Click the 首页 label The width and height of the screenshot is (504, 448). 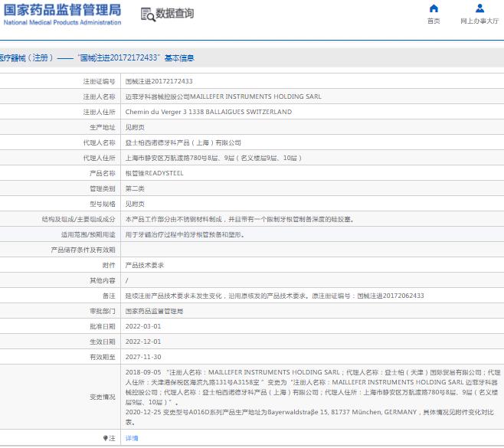[434, 21]
